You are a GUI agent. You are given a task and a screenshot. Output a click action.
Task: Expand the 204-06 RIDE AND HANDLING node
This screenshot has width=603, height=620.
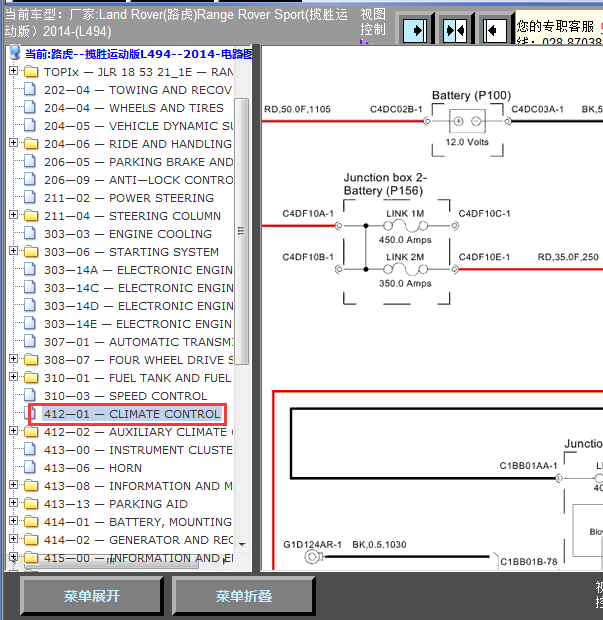pyautogui.click(x=13, y=143)
